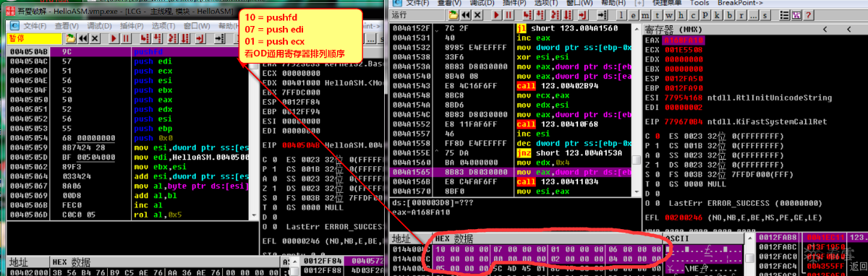Select 'jnz short 123.004A153A' instruction row
Screen dimensions: 868x276
pos(510,153)
